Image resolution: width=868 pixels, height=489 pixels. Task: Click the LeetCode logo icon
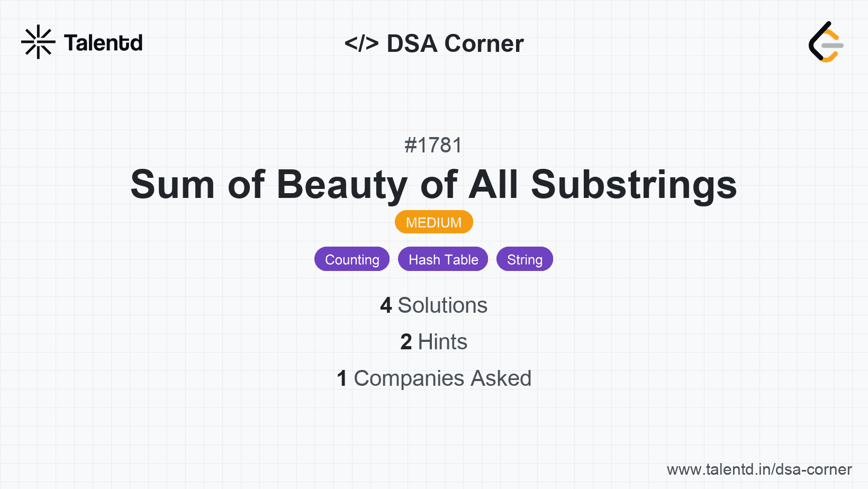(826, 42)
